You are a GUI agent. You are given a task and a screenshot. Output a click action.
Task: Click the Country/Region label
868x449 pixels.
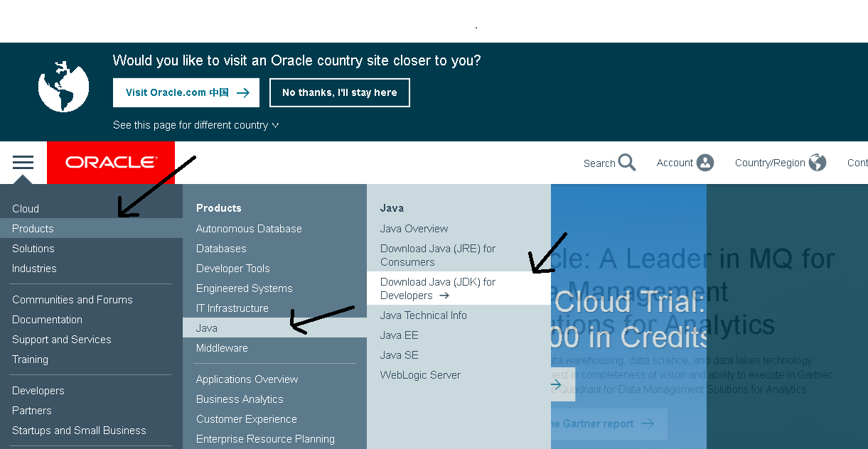770,163
